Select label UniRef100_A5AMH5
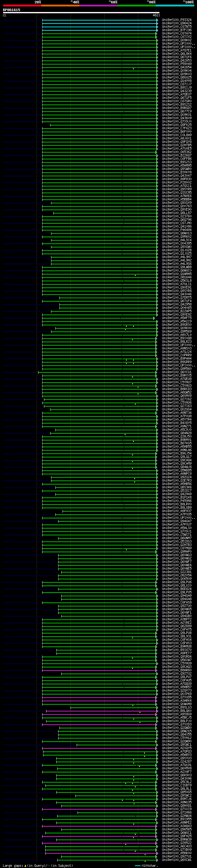Image resolution: width=197 pixels, height=868 pixels. (x=177, y=165)
